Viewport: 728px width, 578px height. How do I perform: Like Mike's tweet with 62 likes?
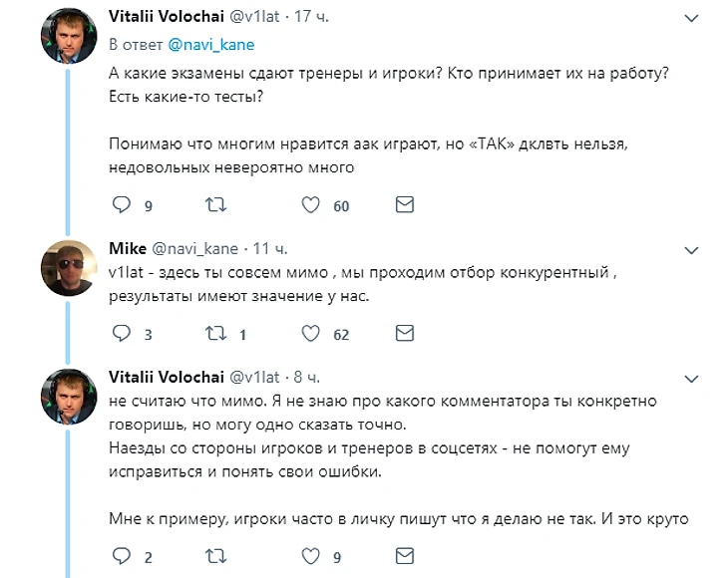pyautogui.click(x=310, y=334)
